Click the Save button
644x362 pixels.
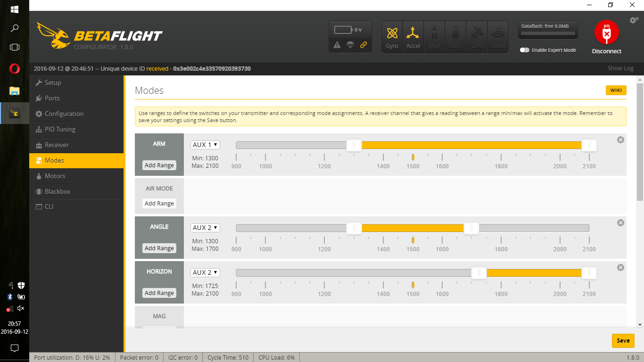point(623,340)
